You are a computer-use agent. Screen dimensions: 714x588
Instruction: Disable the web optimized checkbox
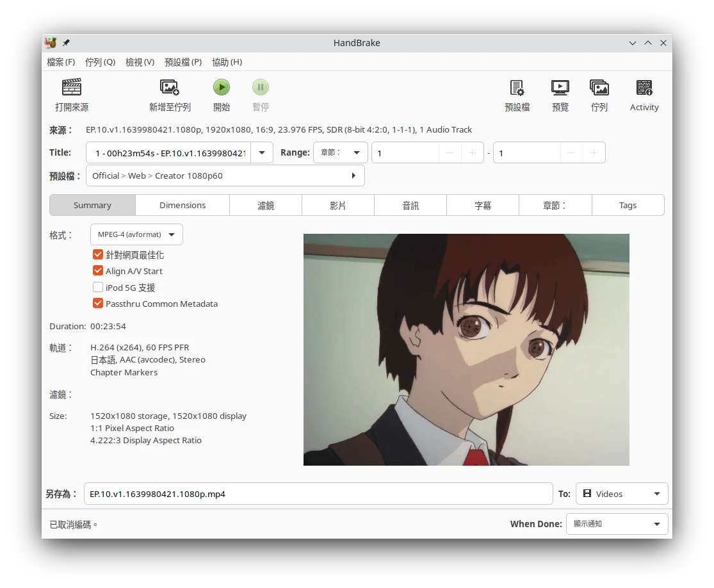coord(98,255)
